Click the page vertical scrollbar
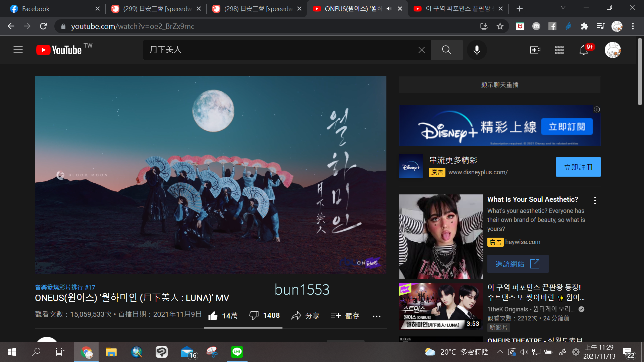The width and height of the screenshot is (644, 362). 640,72
